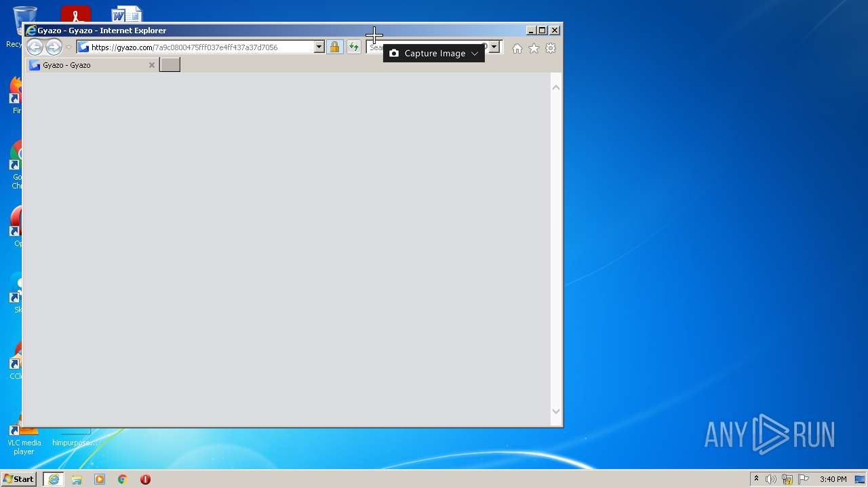Go forward with the browser Forward arrow
The height and width of the screenshot is (488, 868).
pos(54,47)
